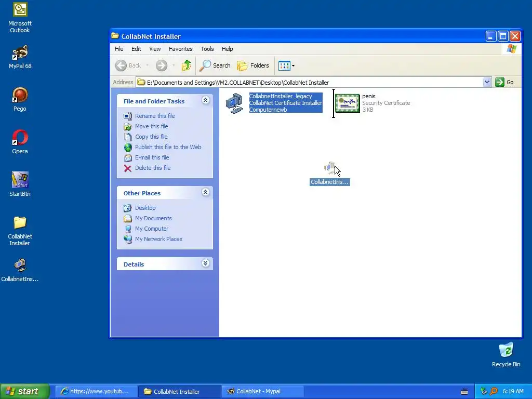Click Rename this file

tap(155, 116)
